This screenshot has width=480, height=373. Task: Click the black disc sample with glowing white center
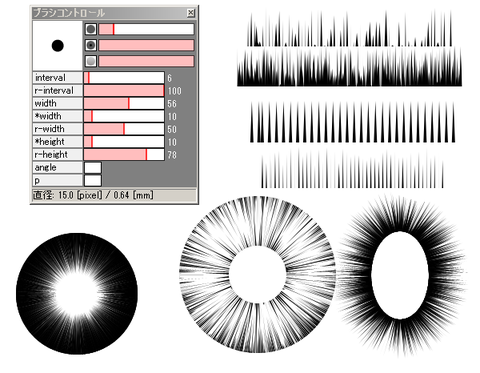click(77, 294)
